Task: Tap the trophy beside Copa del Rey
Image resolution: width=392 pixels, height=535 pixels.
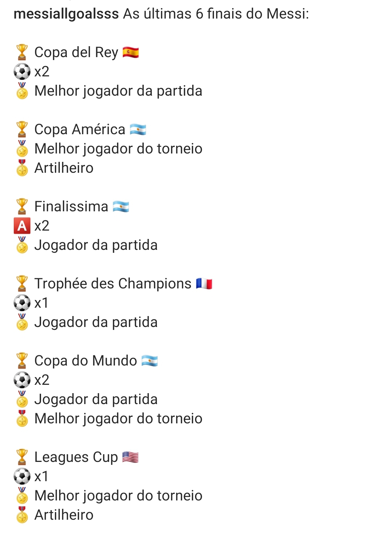Action: click(22, 52)
